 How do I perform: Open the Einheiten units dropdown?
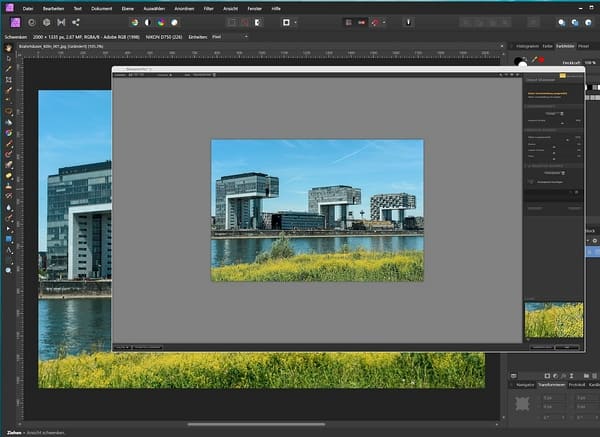(x=229, y=37)
